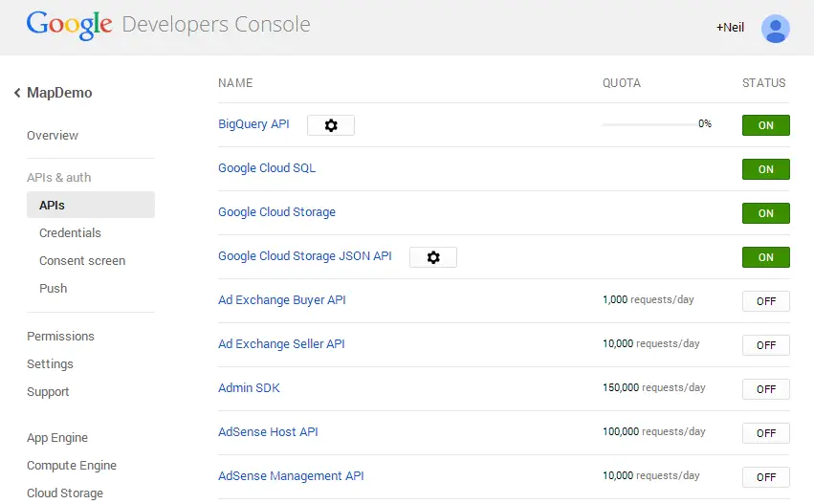Enable Ad Exchange Buyer API toggle
Viewport: 814px width, 504px height.
point(766,301)
